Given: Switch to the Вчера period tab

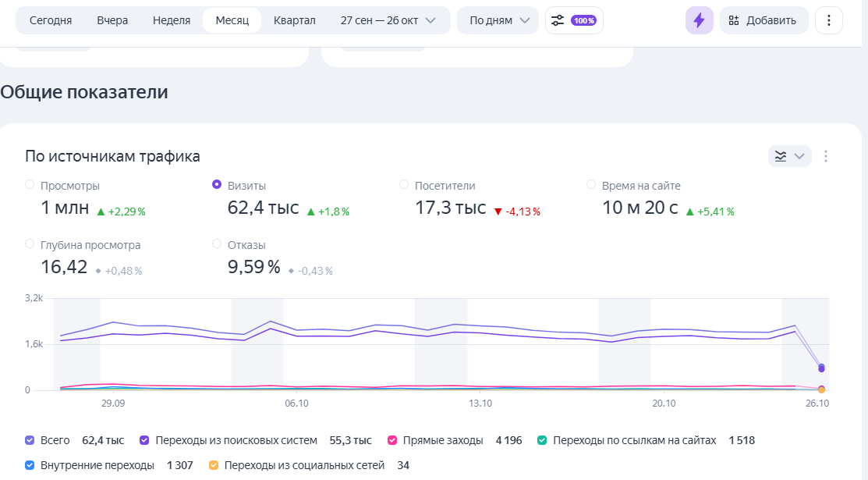Looking at the screenshot, I should [112, 20].
